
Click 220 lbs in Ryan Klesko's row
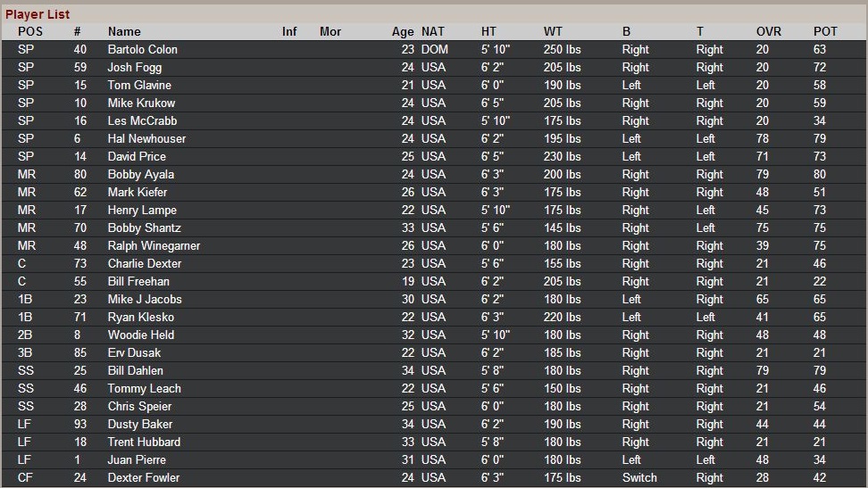(x=562, y=317)
